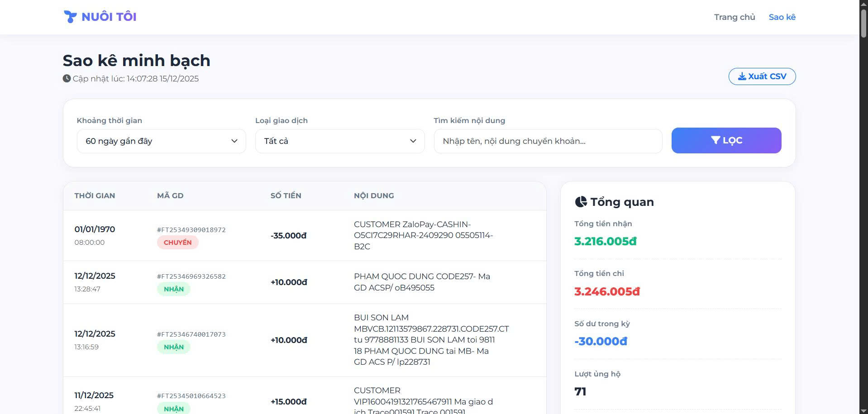Screen dimensions: 868x414
Task: Select transaction code #FT25346740017073
Action: (191, 334)
